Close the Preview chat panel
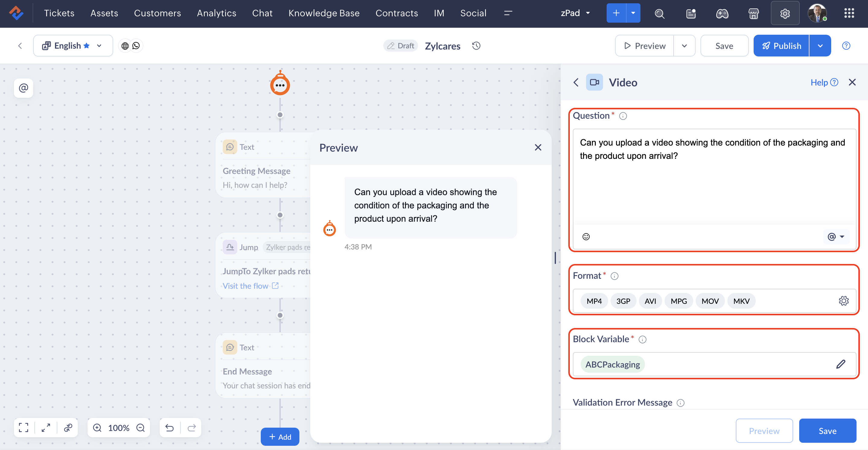Screen dimensions: 868x450 [x=538, y=148]
